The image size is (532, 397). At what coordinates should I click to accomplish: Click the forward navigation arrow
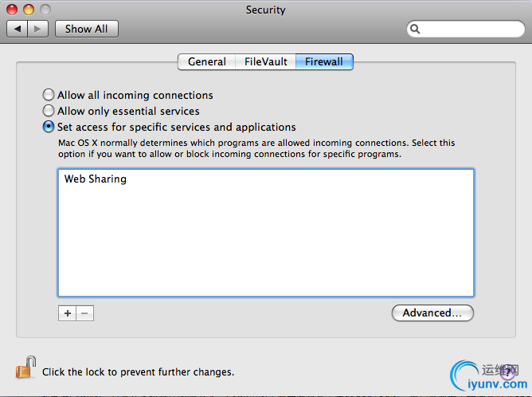pos(39,29)
